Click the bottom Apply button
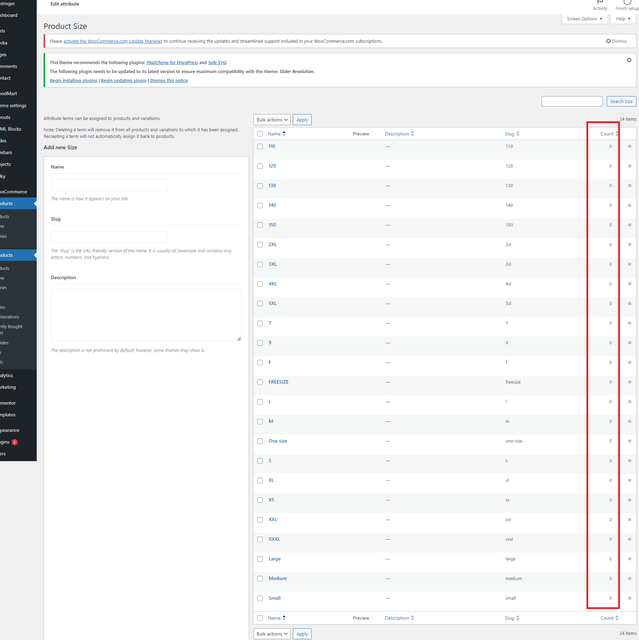The height and width of the screenshot is (640, 639). tap(302, 634)
